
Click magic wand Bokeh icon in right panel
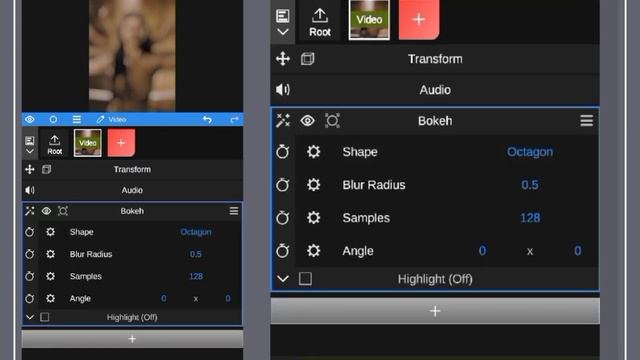[x=283, y=121]
